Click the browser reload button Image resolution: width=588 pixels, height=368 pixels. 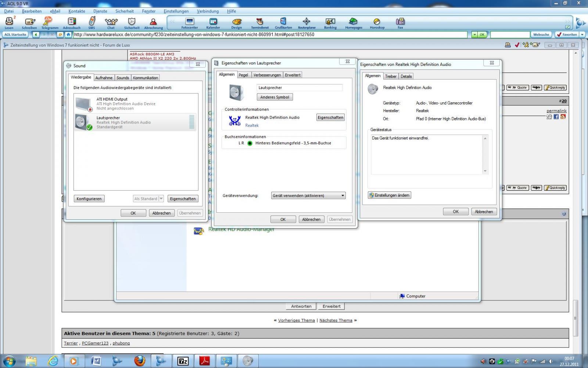pyautogui.click(x=60, y=35)
